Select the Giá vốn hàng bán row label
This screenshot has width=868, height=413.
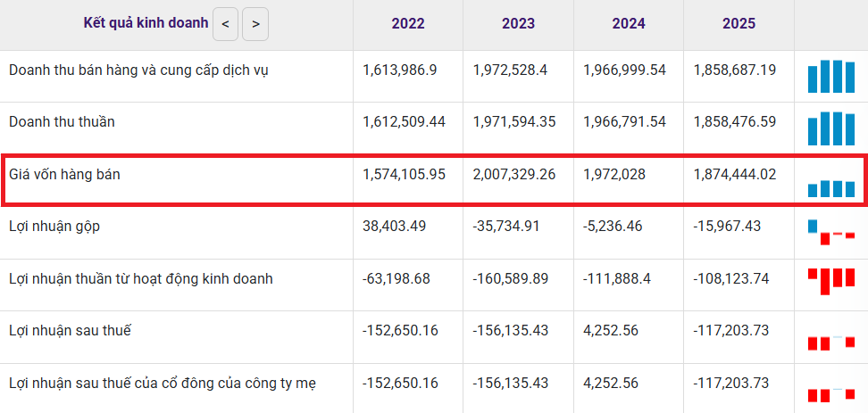coord(64,175)
